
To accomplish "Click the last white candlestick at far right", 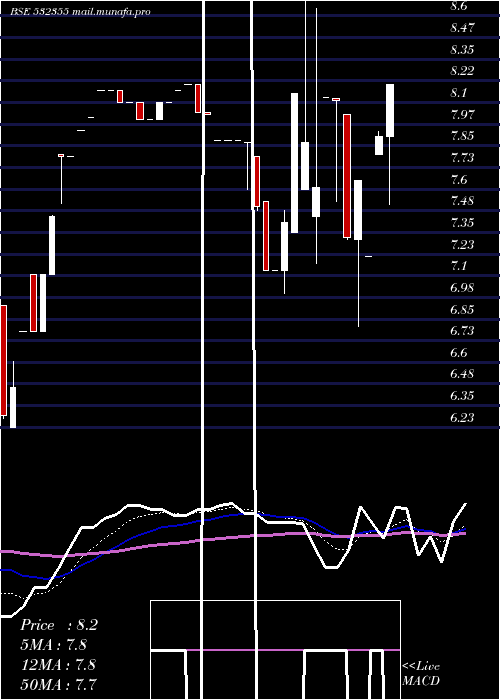I will [390, 110].
